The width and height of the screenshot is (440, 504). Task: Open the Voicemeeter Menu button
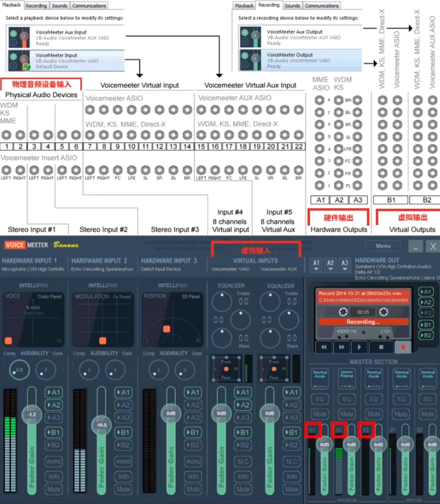(383, 246)
